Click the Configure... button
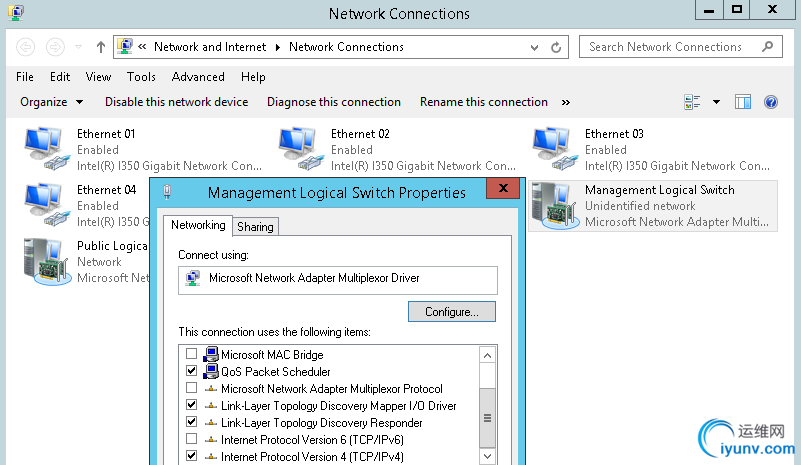This screenshot has height=465, width=801. [x=452, y=312]
